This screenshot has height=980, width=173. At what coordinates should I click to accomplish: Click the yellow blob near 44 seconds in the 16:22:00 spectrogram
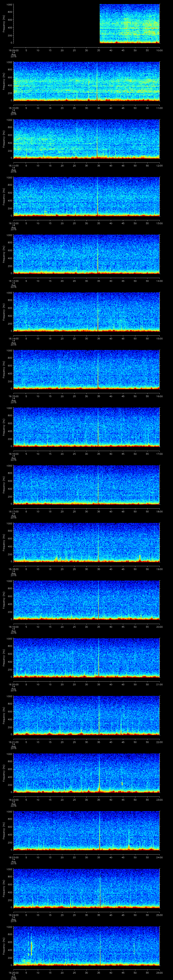click(122, 782)
